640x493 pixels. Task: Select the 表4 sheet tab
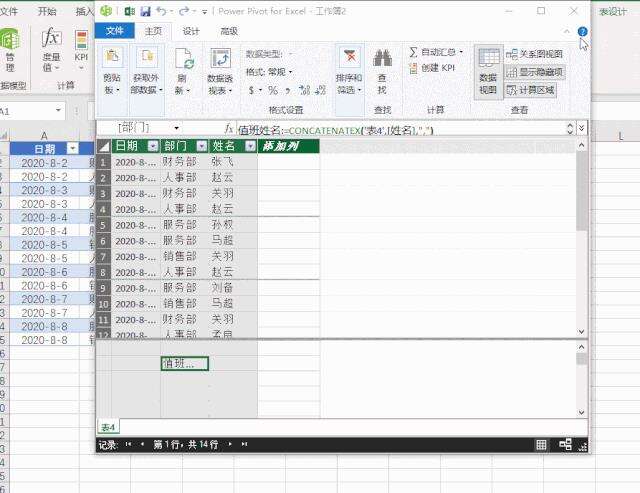pyautogui.click(x=107, y=427)
